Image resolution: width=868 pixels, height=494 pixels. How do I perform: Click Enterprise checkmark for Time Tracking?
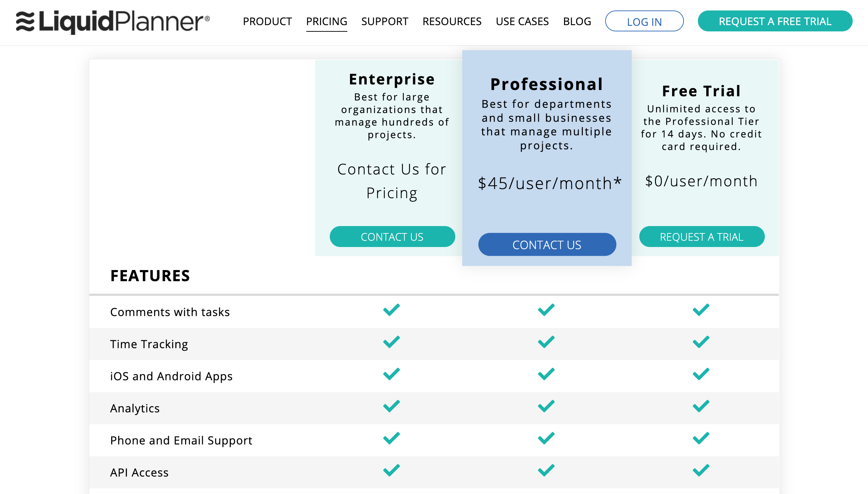[391, 342]
